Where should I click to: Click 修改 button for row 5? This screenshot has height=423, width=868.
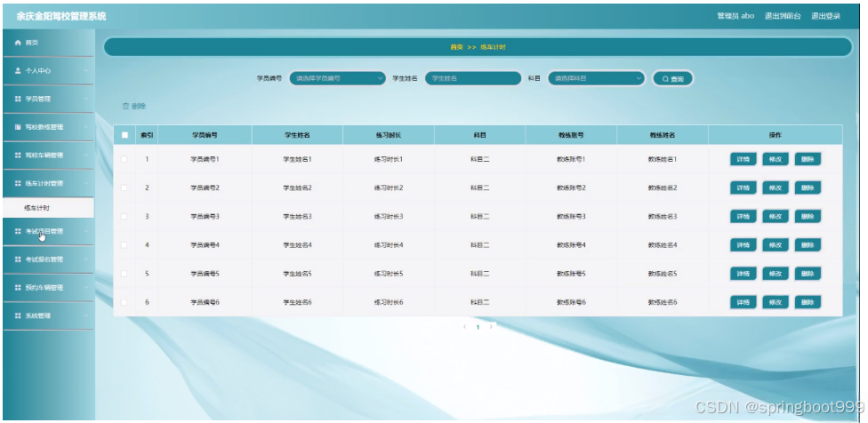pos(775,274)
